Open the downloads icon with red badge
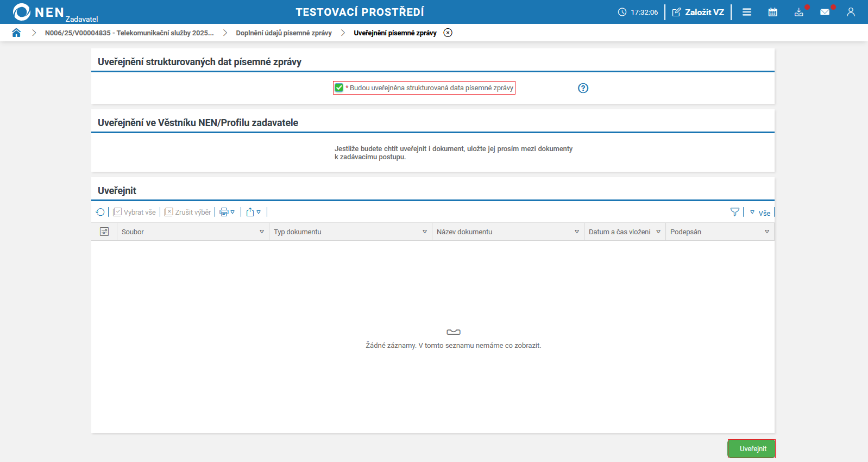 tap(798, 12)
